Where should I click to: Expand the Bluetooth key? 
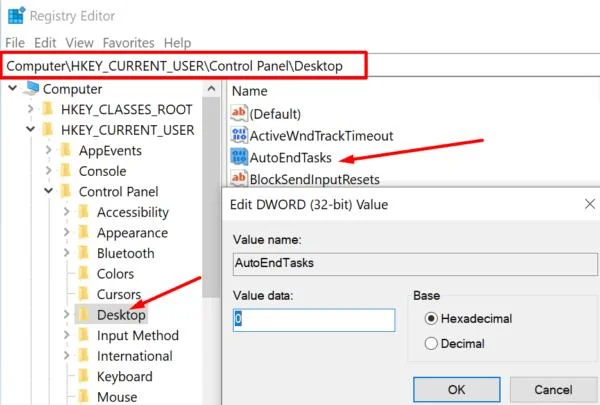click(x=67, y=253)
